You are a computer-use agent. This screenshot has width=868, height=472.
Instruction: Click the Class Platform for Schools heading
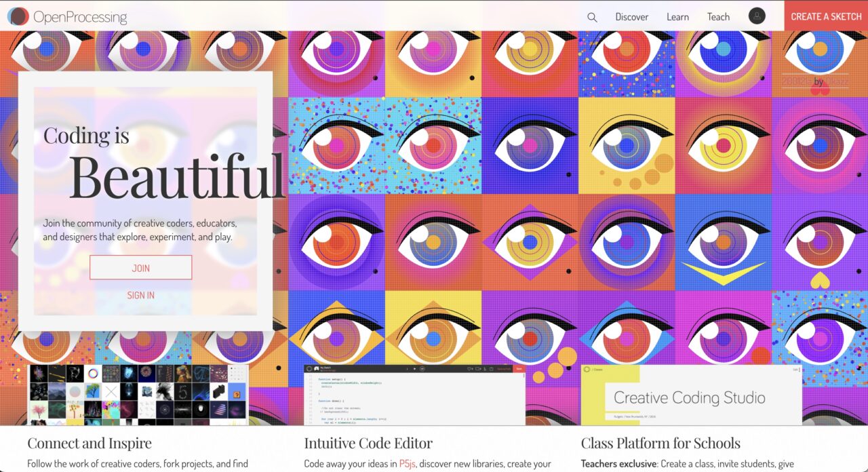click(660, 444)
